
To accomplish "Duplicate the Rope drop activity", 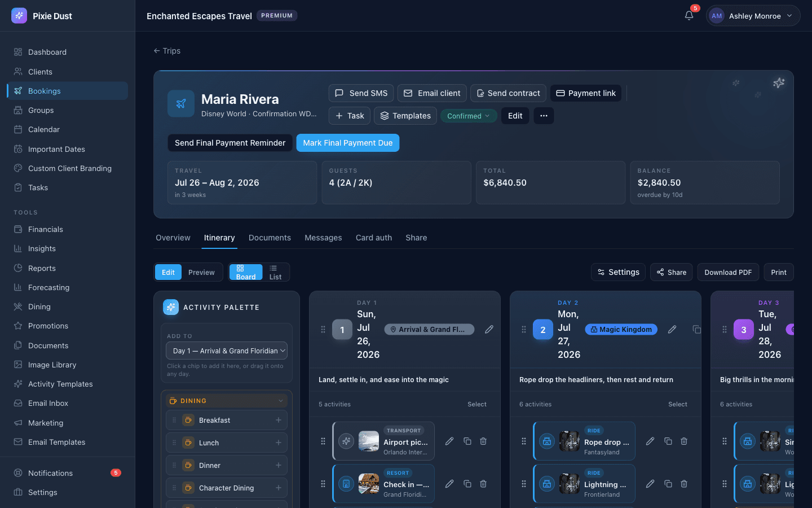I will [668, 441].
